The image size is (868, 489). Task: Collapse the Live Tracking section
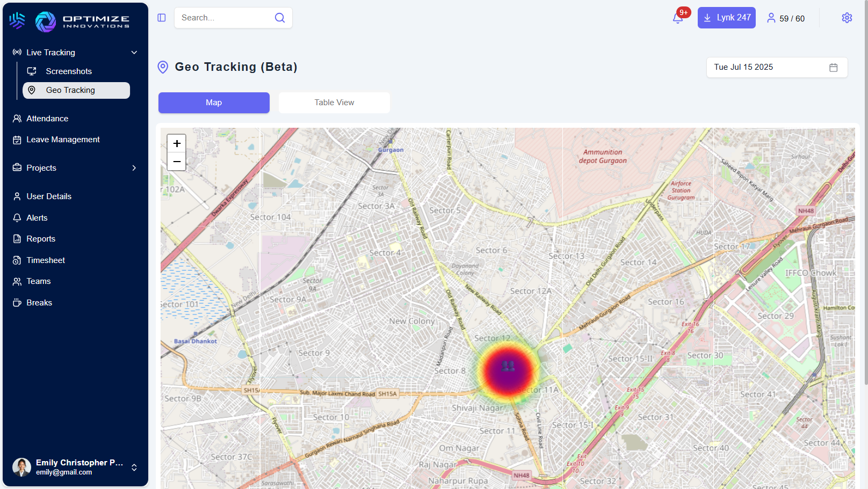[x=134, y=53]
